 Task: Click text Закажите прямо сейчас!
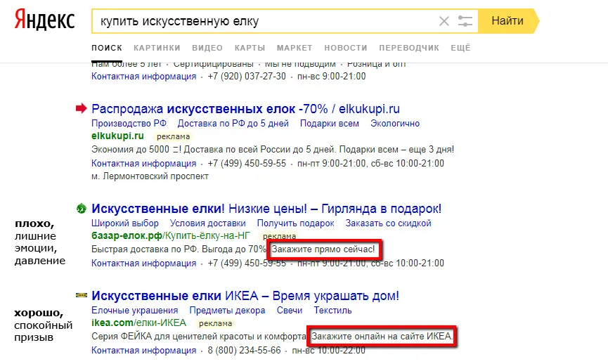click(323, 249)
